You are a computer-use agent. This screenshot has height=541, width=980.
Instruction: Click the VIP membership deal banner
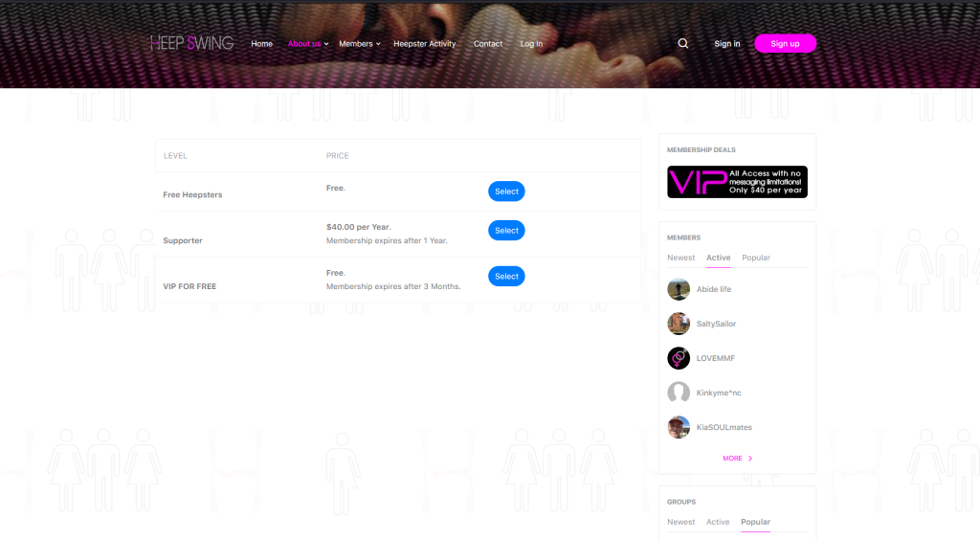[737, 182]
